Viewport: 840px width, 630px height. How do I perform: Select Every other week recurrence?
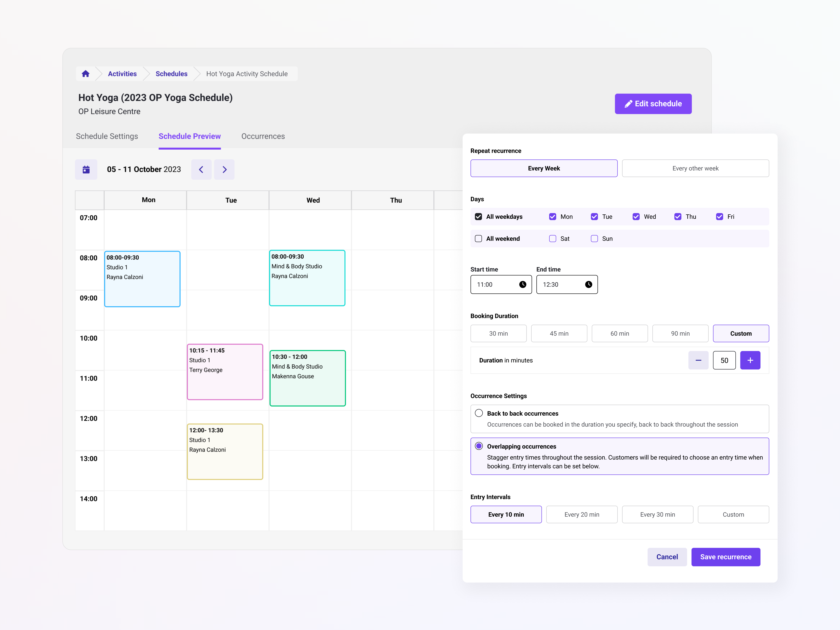[x=695, y=168]
